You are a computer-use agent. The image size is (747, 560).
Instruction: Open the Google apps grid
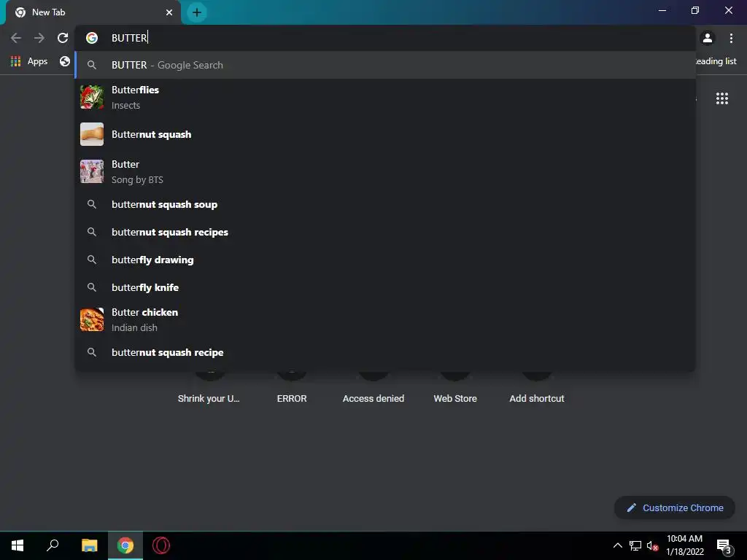(x=721, y=98)
